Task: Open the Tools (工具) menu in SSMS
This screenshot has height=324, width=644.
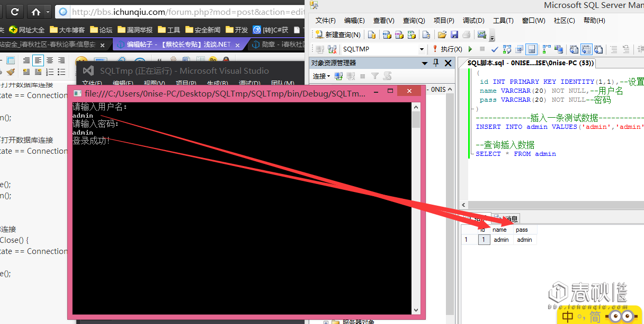Action: (x=503, y=21)
